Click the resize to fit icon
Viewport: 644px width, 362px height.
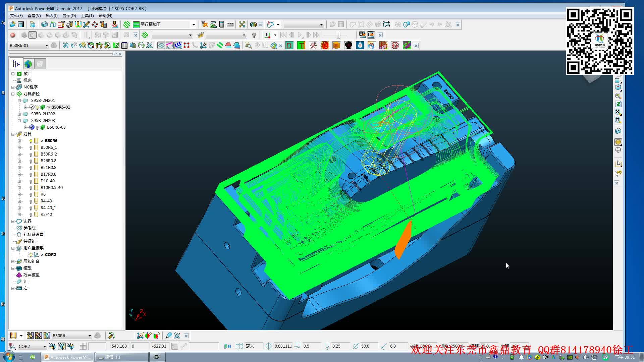[242, 24]
